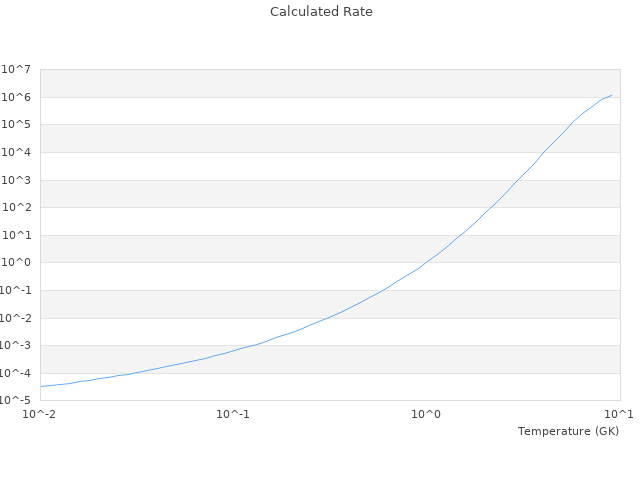
Task: Select the 10^-3 y-axis tick label
Action: pos(16,346)
